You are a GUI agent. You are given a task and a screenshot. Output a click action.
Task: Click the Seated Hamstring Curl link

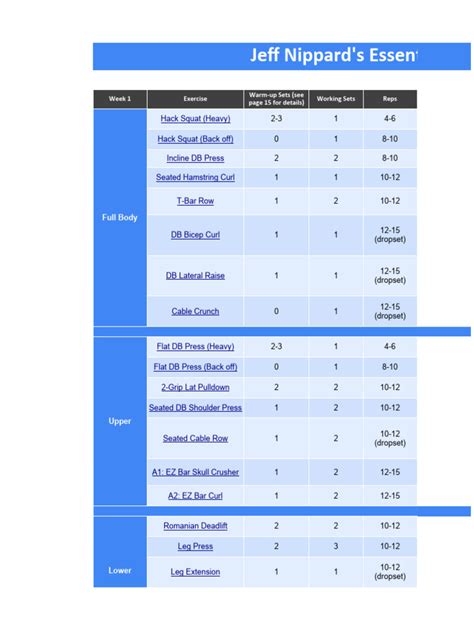(195, 177)
